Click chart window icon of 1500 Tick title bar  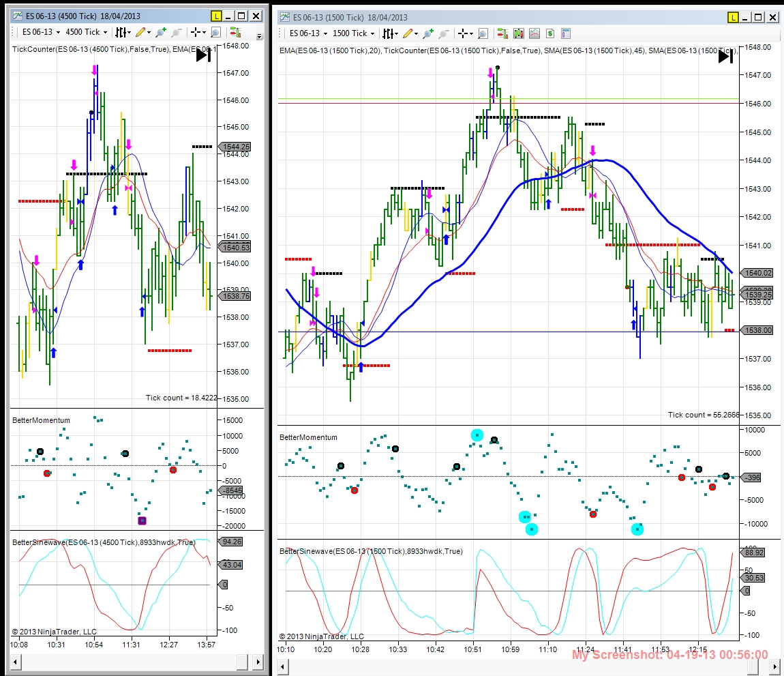pyautogui.click(x=285, y=18)
